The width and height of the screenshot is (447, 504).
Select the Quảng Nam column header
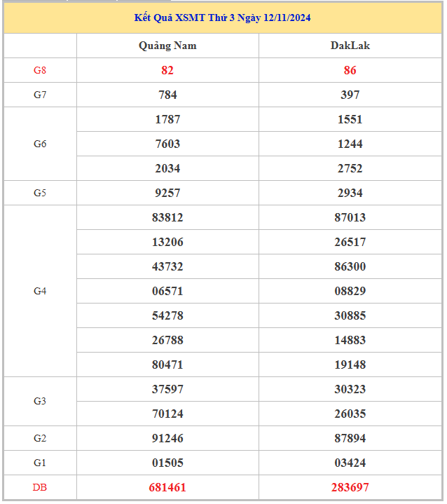tap(167, 46)
